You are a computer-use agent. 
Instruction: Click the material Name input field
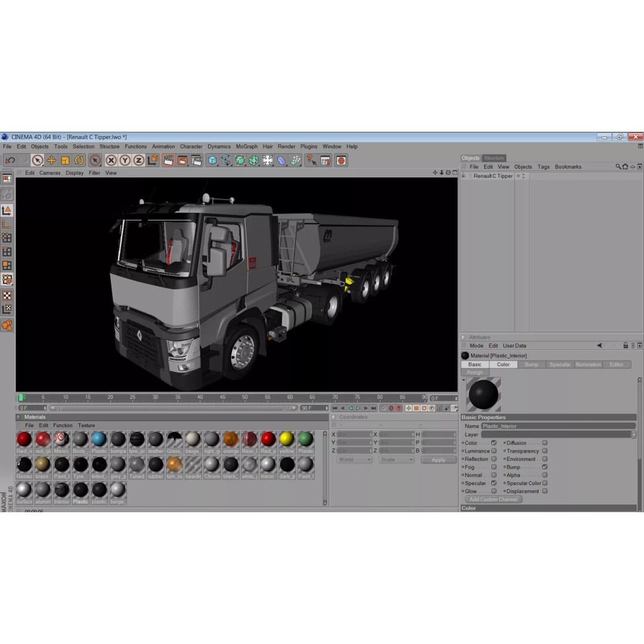pos(558,426)
